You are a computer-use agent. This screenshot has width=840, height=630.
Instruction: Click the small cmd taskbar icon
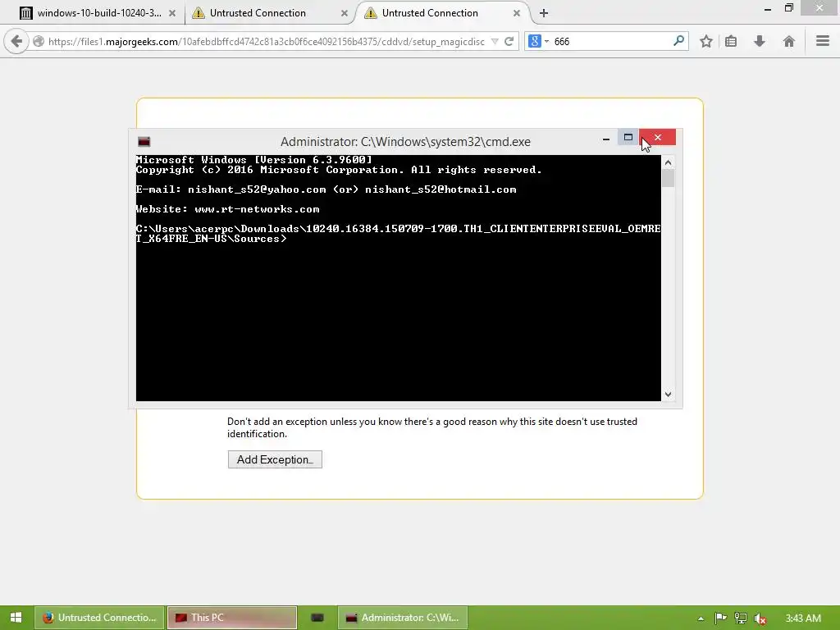click(x=317, y=618)
